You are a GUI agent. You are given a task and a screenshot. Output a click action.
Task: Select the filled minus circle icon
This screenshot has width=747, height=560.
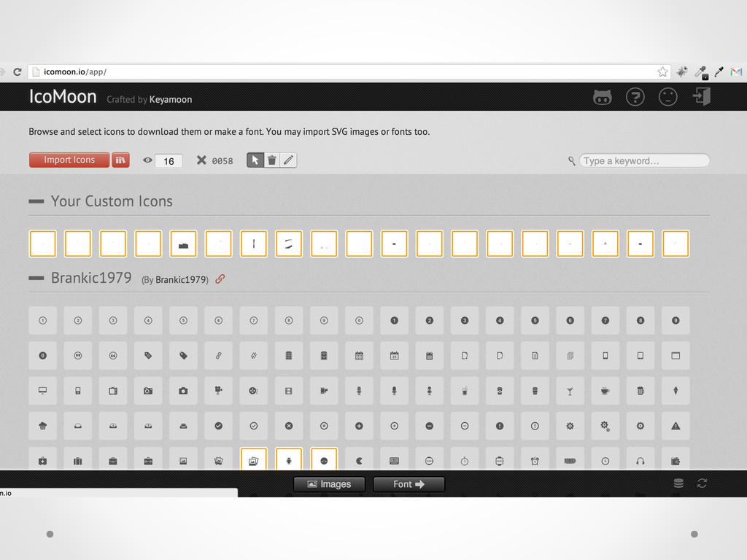coord(429,426)
